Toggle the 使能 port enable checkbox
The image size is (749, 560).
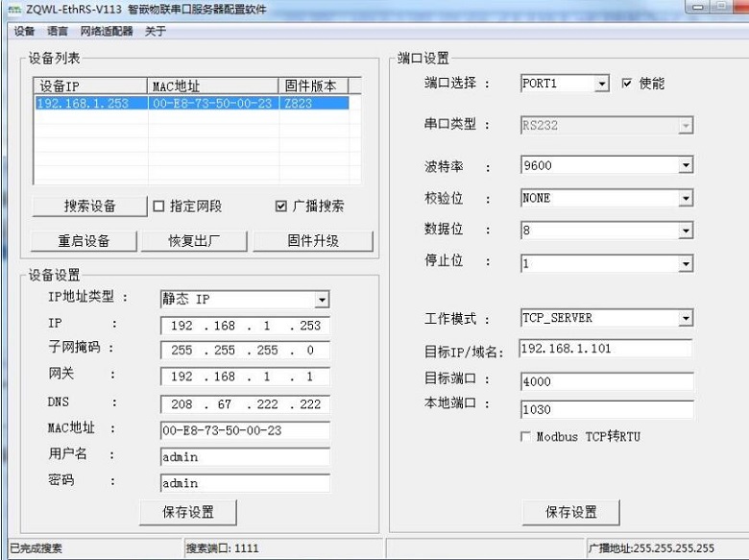pyautogui.click(x=627, y=84)
